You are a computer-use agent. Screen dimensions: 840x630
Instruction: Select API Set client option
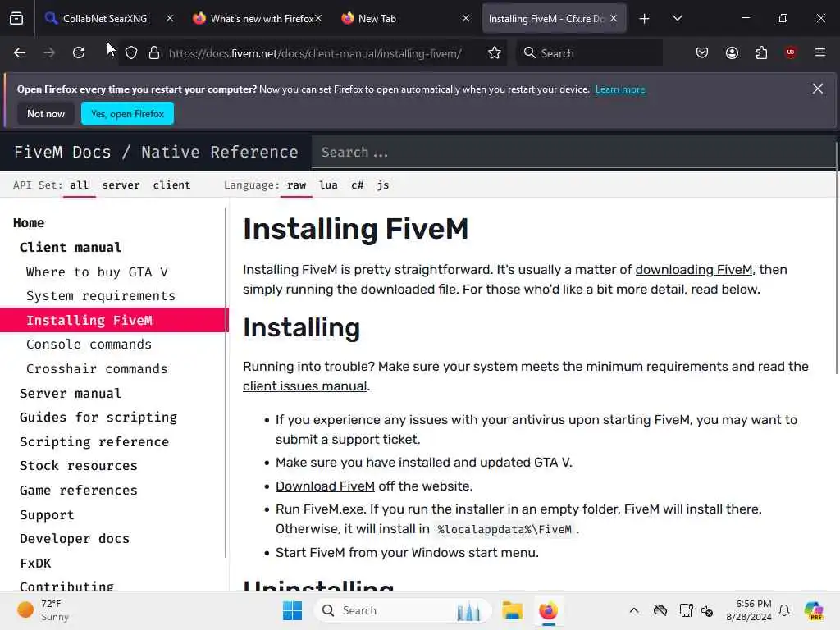pos(171,185)
